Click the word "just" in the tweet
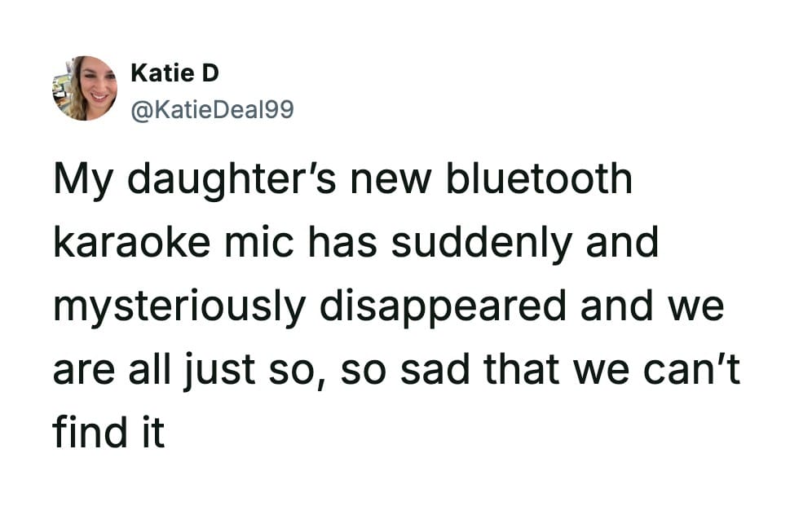 click(x=232, y=370)
